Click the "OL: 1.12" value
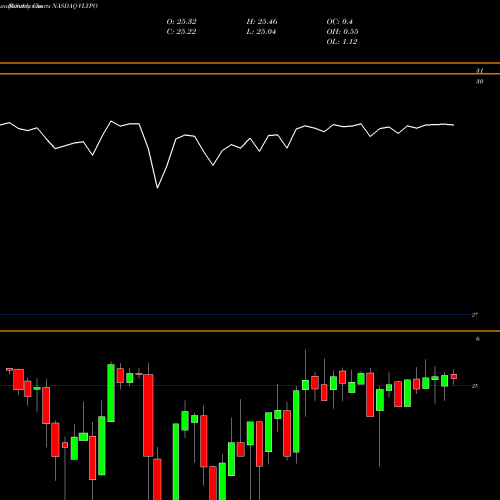The width and height of the screenshot is (500, 500). [342, 42]
